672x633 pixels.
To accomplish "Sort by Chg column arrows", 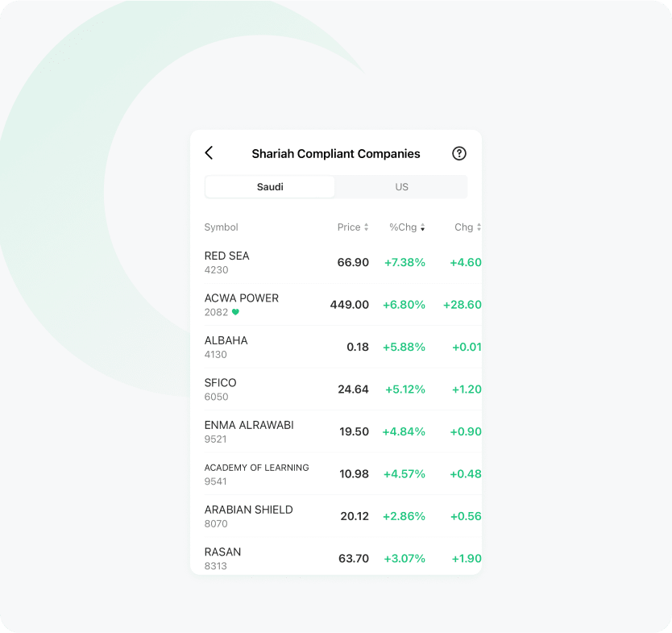I will (479, 227).
